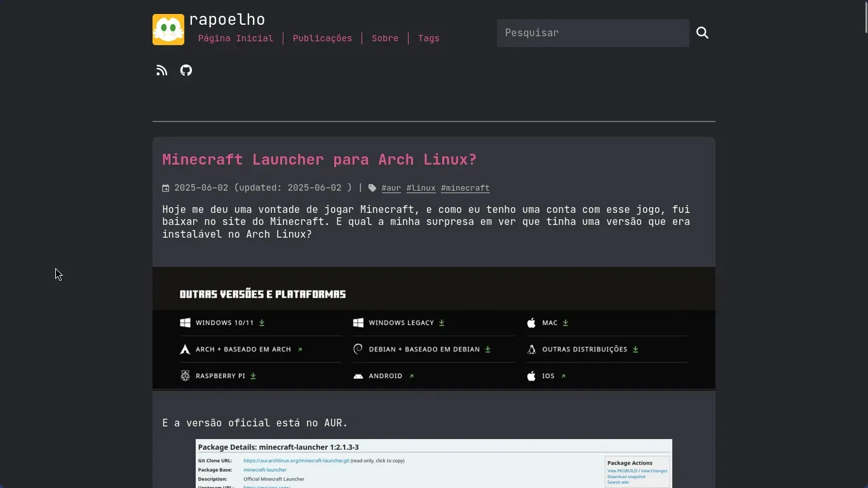Open the RSS feed icon
This screenshot has width=868, height=488.
[x=162, y=71]
